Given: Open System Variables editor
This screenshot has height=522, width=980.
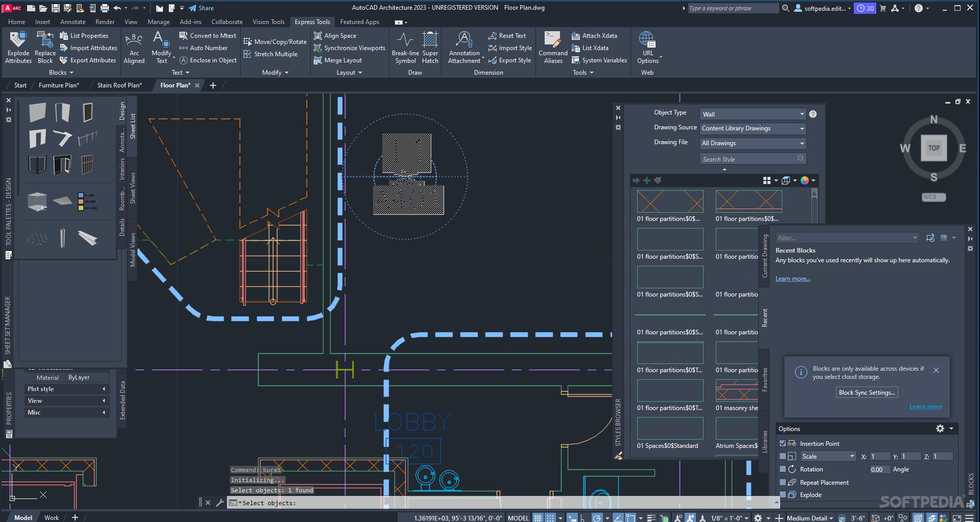Looking at the screenshot, I should (x=599, y=60).
